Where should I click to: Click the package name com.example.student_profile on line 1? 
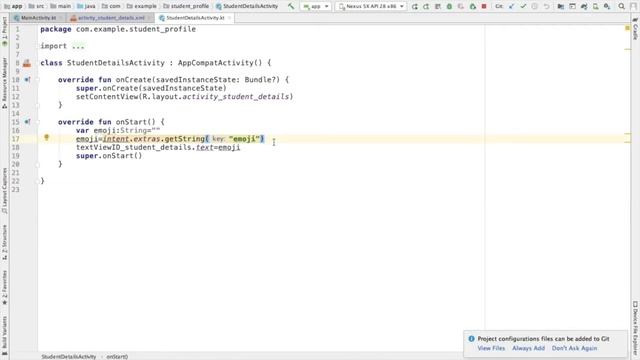pos(136,29)
